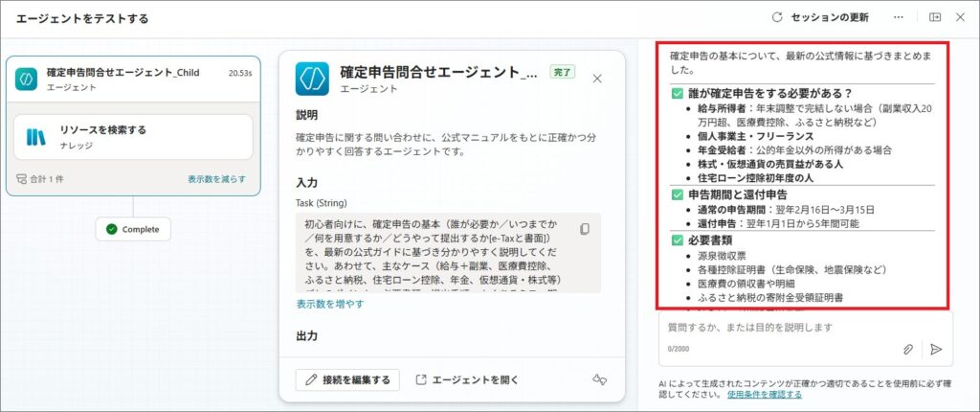Click 表示数を減らす to collapse steps

(x=216, y=179)
